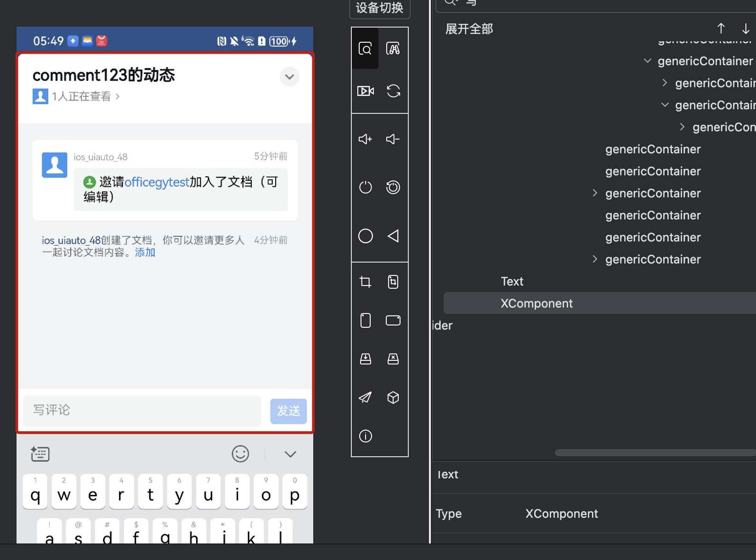Click 展开全部 expand all button
756x560 pixels.
pyautogui.click(x=469, y=29)
